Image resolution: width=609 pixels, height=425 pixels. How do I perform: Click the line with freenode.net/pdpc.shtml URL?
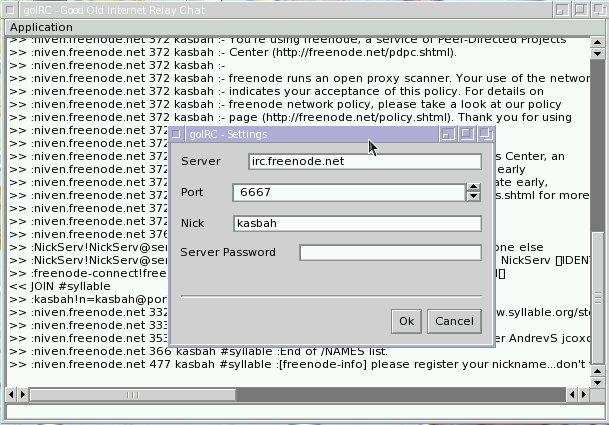pyautogui.click(x=233, y=52)
